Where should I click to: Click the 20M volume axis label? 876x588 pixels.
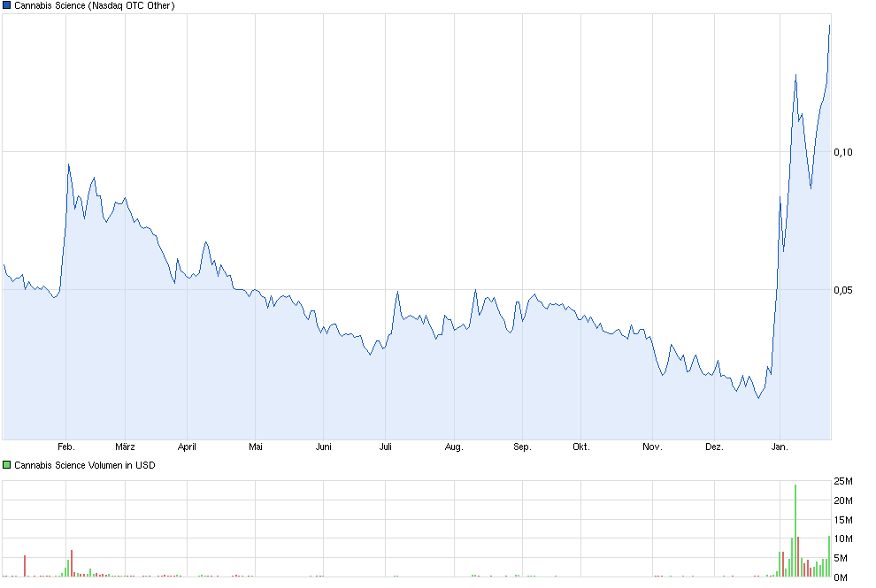[x=843, y=500]
